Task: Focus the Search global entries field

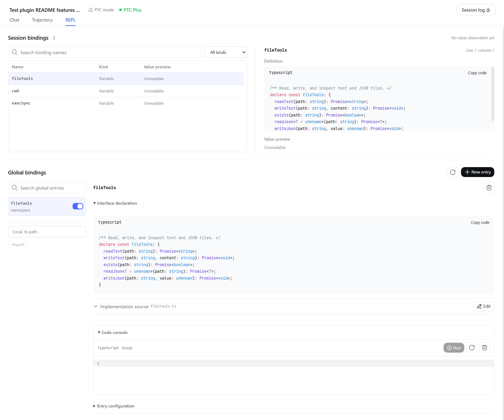Action: click(47, 188)
